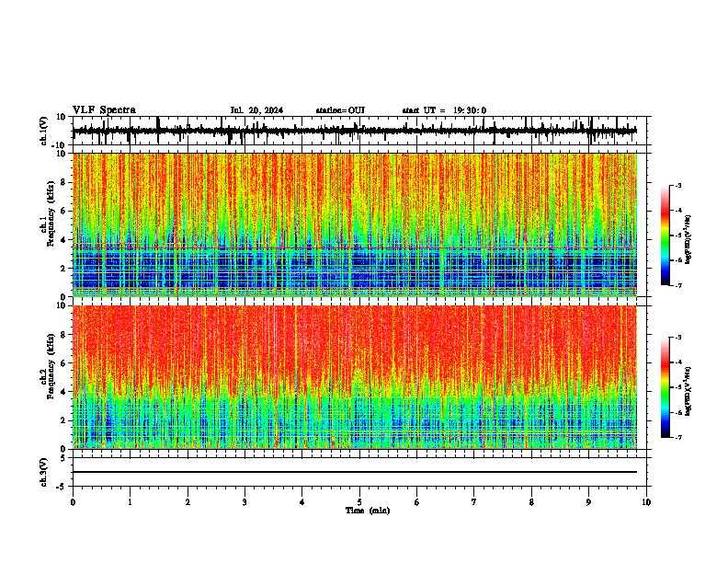Click time axis tick label "6"
Viewport: 728px width, 563px height.
click(417, 502)
